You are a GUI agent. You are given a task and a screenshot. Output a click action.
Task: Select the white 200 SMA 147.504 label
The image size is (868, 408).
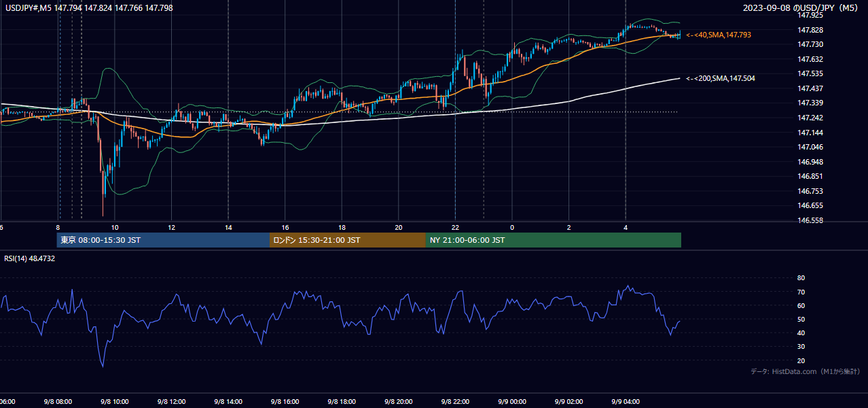pyautogui.click(x=721, y=79)
